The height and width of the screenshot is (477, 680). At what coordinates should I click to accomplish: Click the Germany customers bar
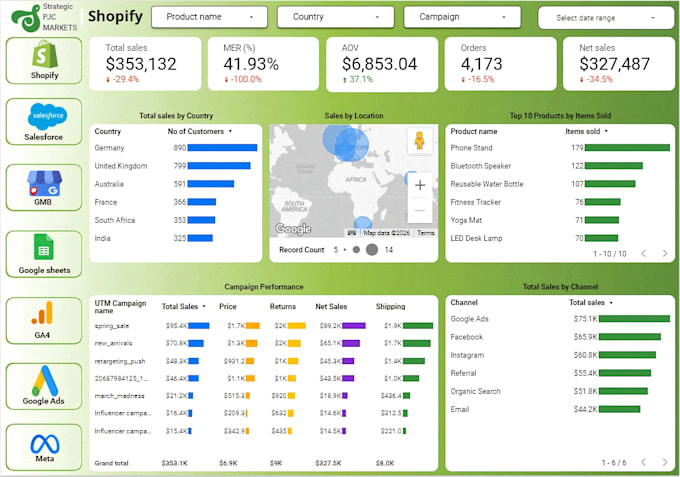tap(222, 148)
